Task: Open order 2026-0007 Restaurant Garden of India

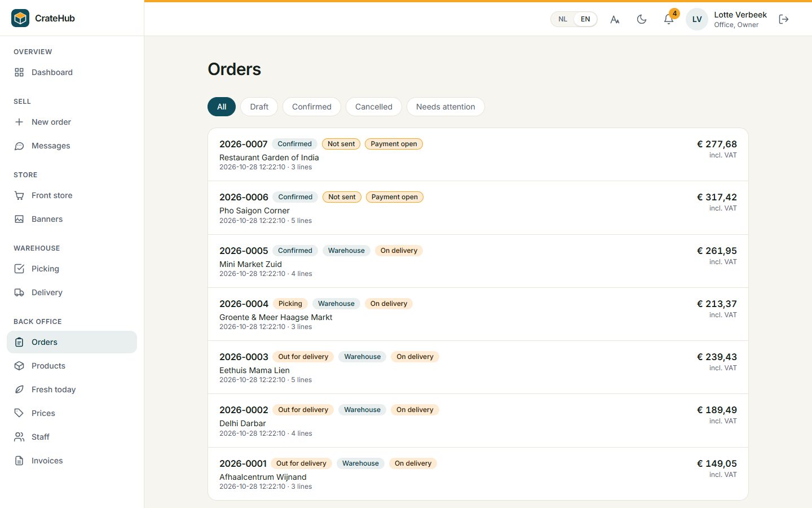Action: pos(478,155)
